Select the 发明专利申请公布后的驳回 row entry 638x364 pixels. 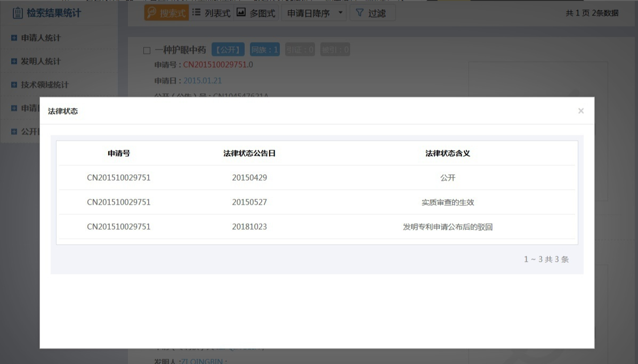[447, 227]
